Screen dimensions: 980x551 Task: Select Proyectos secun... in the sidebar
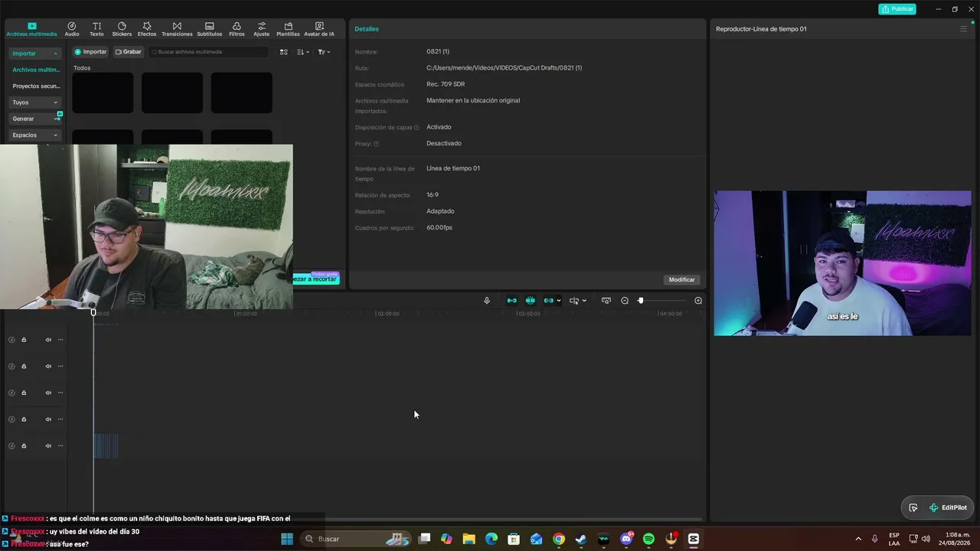(36, 86)
